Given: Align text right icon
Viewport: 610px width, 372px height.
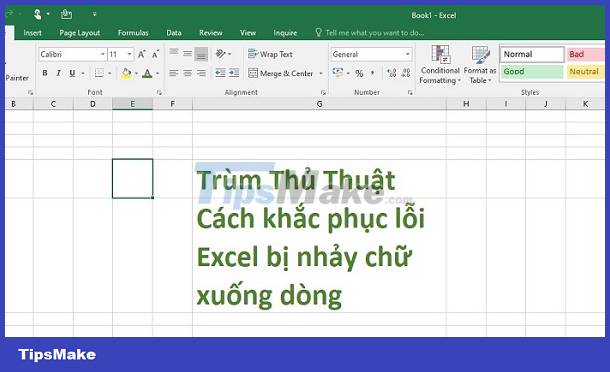Looking at the screenshot, I should click(201, 73).
